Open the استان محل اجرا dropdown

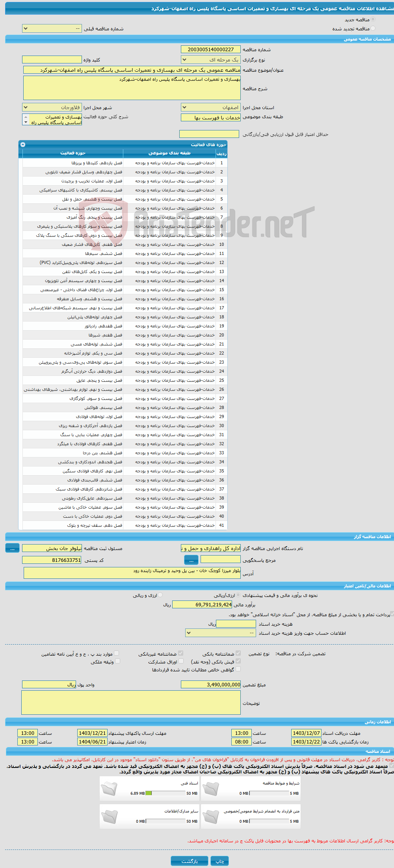click(x=211, y=107)
